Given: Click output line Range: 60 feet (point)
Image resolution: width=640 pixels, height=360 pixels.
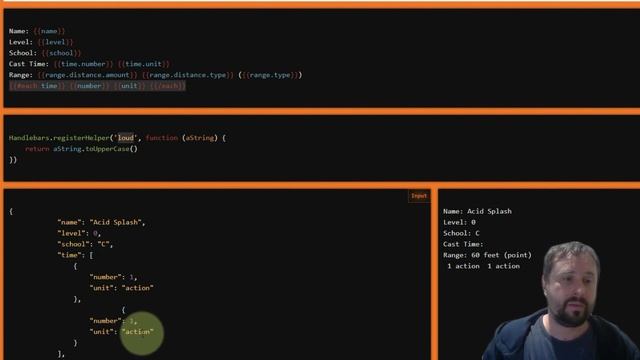Looking at the screenshot, I should click(x=487, y=255).
